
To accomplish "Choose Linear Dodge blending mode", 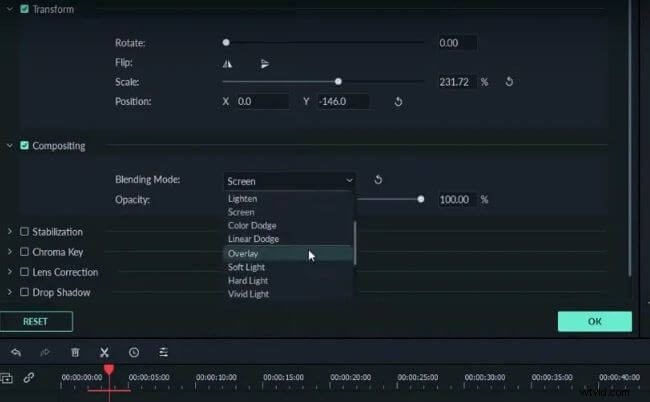I will coord(288,239).
